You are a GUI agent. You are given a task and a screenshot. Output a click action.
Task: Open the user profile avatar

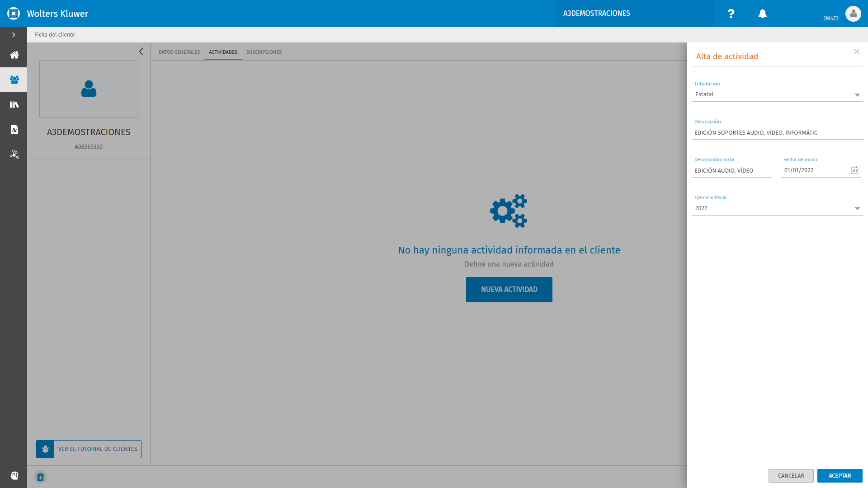point(853,14)
